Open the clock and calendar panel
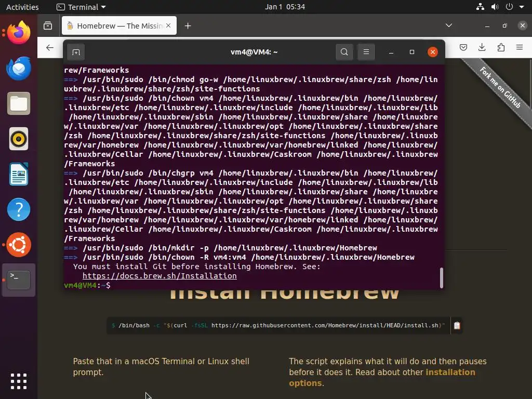 pyautogui.click(x=285, y=7)
